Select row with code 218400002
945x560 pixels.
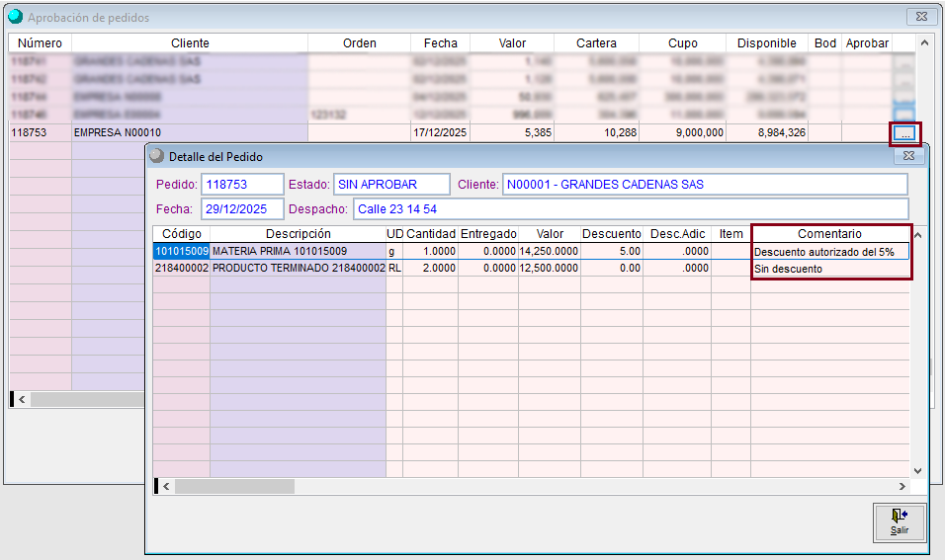coord(181,269)
